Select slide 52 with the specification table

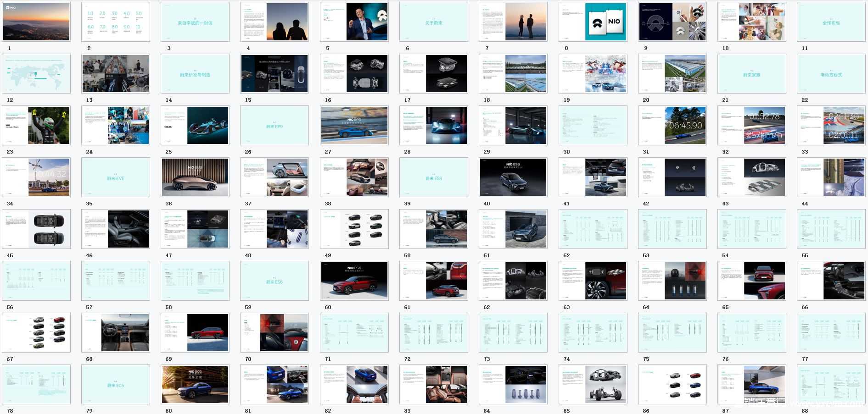coord(593,229)
